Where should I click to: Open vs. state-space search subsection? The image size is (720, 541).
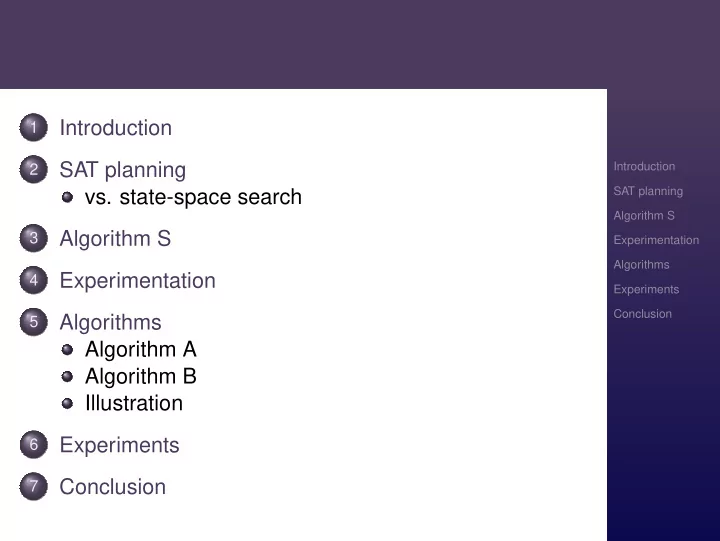pyautogui.click(x=193, y=197)
